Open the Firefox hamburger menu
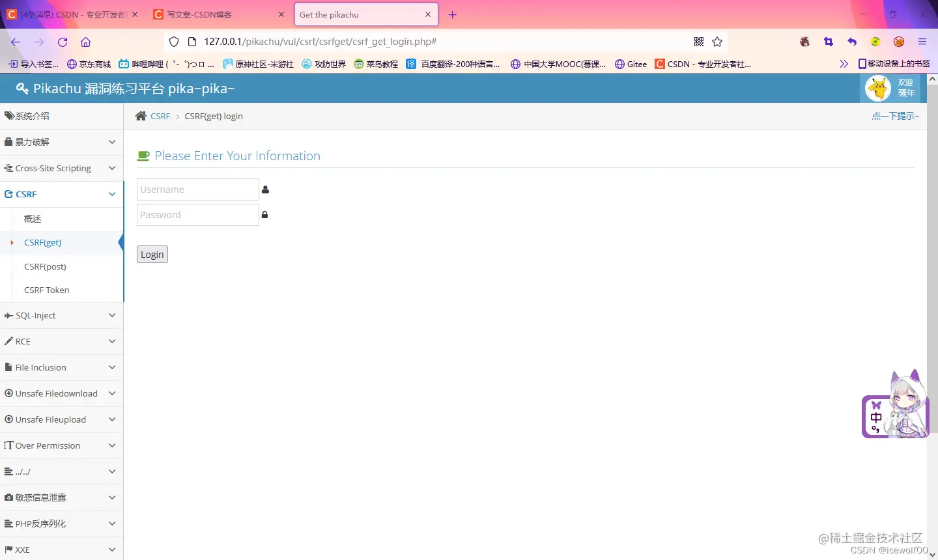Image resolution: width=938 pixels, height=560 pixels. [922, 42]
